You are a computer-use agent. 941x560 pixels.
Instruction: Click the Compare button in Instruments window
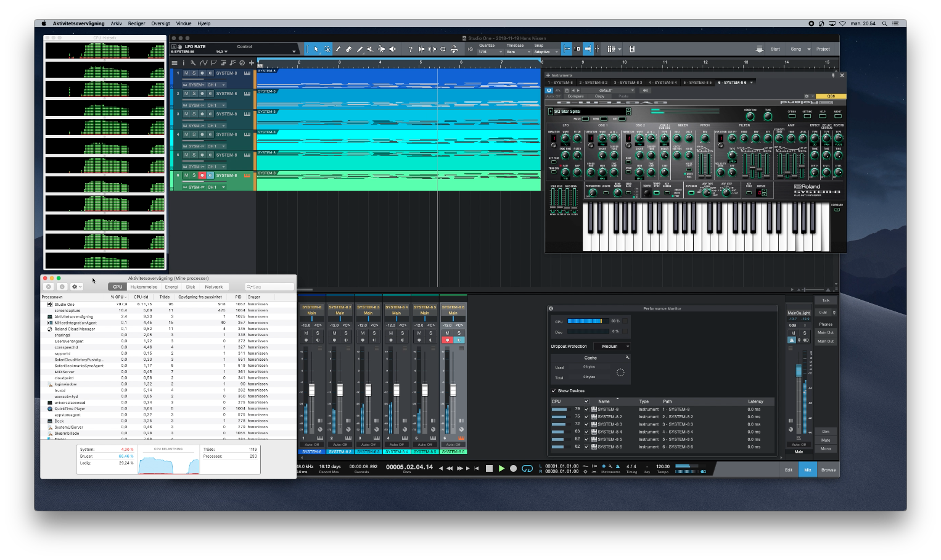(x=575, y=96)
